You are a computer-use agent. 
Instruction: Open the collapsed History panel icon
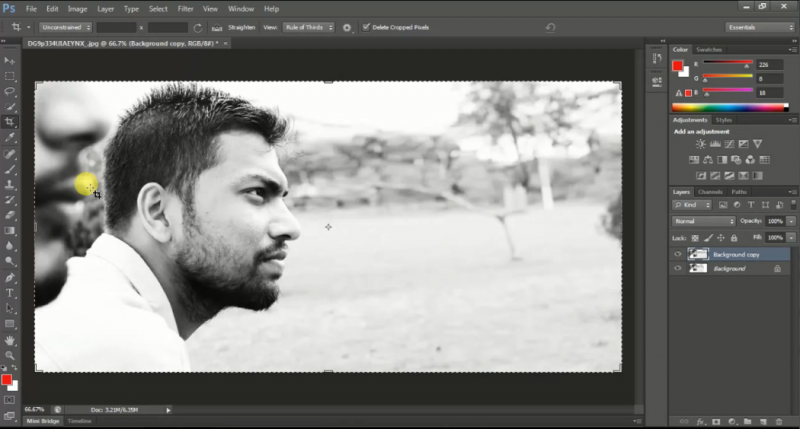click(x=657, y=59)
